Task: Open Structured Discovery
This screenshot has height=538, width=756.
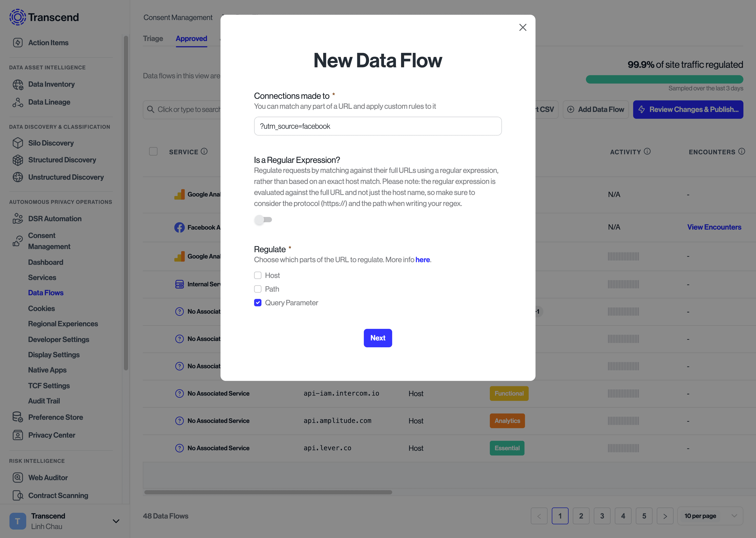Action: tap(62, 160)
